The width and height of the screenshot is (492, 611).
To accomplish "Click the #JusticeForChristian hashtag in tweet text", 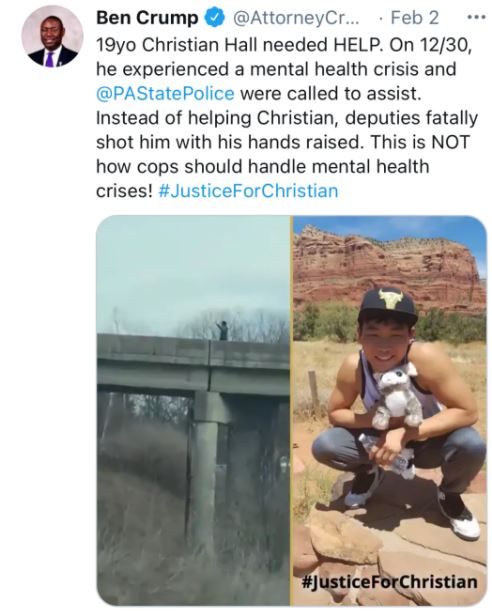I will (x=249, y=191).
